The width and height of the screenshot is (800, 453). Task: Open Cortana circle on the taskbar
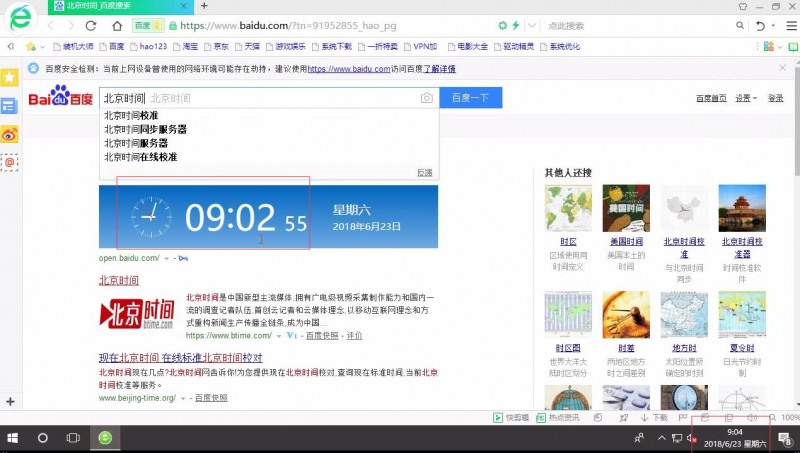tap(43, 438)
